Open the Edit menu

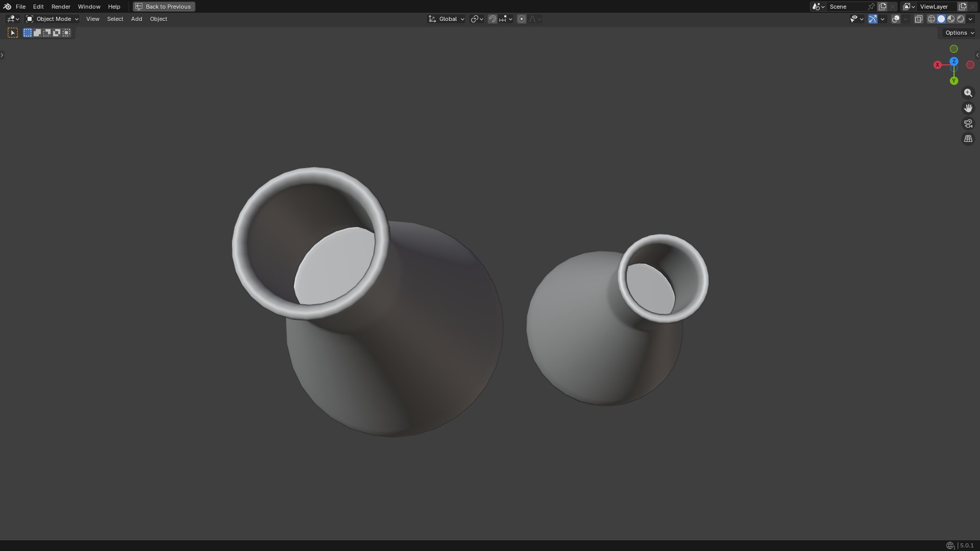(38, 7)
